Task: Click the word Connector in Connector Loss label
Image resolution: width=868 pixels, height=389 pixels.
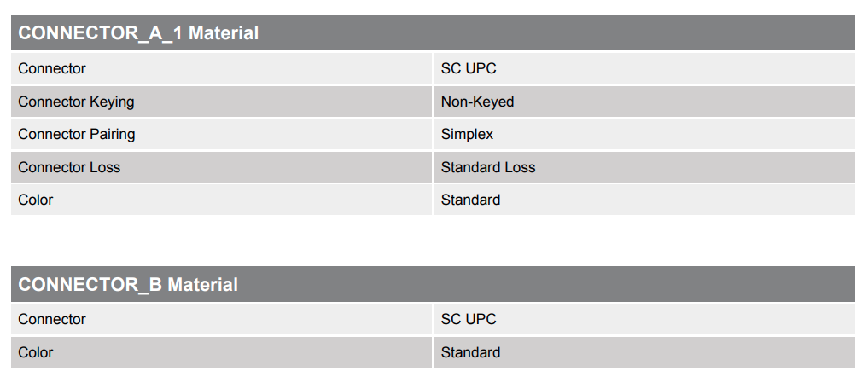Action: pyautogui.click(x=52, y=167)
